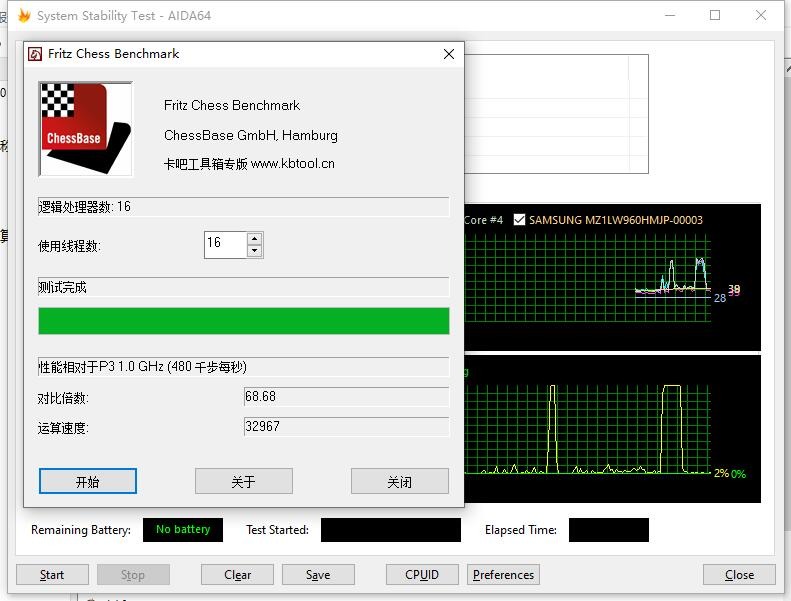Viewport: 791px width, 601px height.
Task: Click the AIDA64 flame icon in title bar
Action: tap(24, 16)
